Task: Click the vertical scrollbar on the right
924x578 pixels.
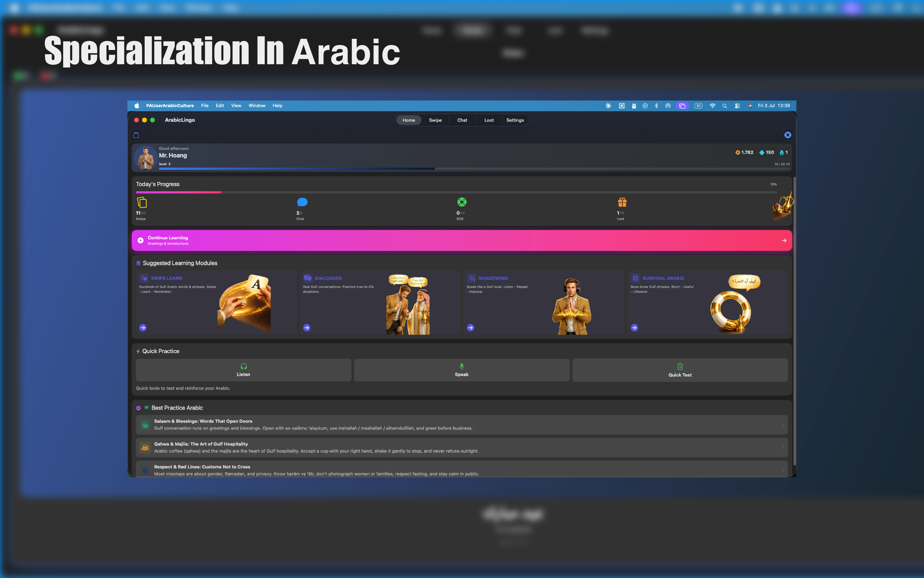Action: click(795, 321)
